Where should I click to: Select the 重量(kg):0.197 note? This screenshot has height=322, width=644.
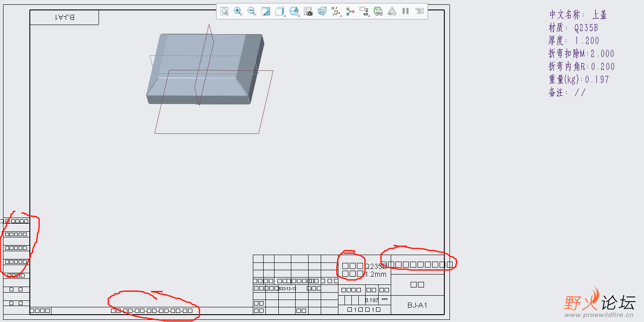[579, 79]
